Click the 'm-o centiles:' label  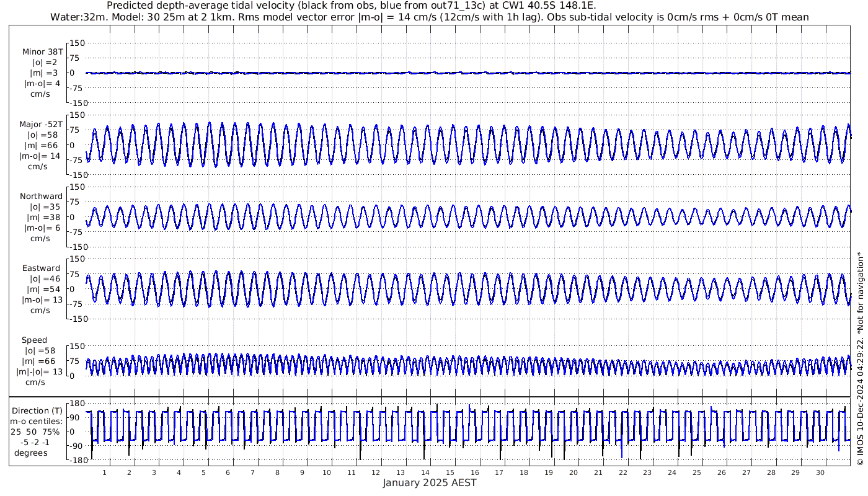coord(36,422)
